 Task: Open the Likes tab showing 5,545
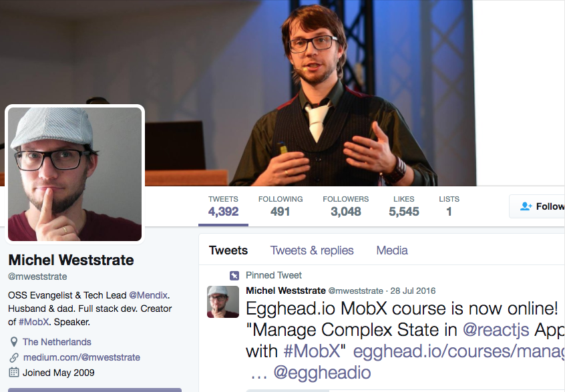tap(403, 206)
